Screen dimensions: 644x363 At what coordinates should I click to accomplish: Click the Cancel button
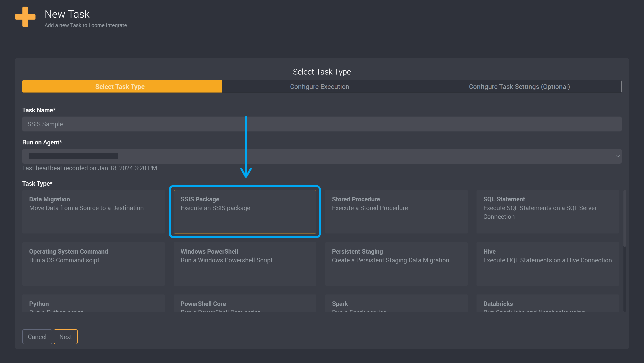(37, 337)
